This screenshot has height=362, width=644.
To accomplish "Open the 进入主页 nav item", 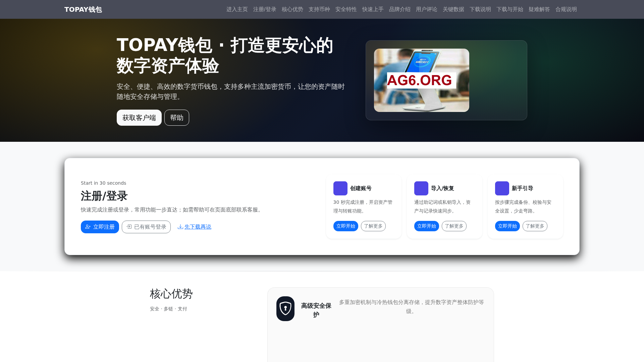I will pyautogui.click(x=237, y=9).
